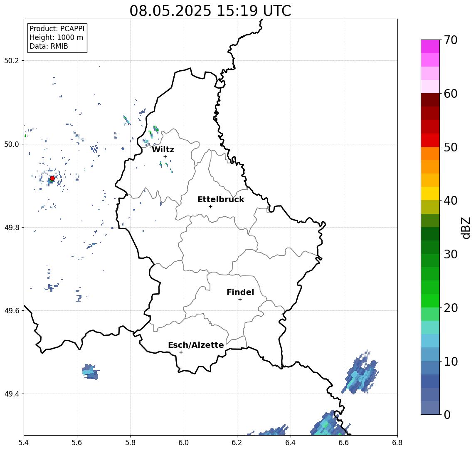
Task: Click the latitude 50.2 axis label
Action: (x=12, y=60)
